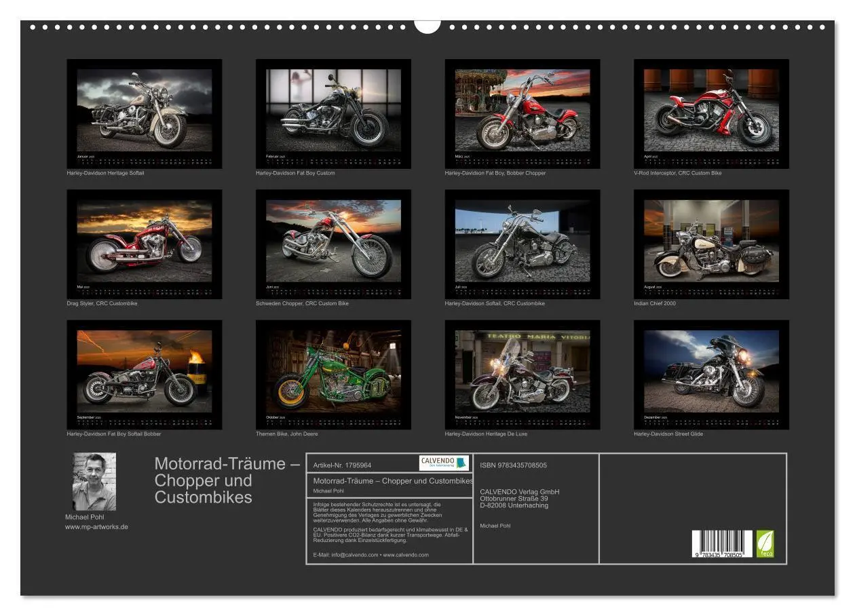
Task: Click caption 'Schweden Chopper, CRC Custom Bike'
Action: (x=302, y=303)
